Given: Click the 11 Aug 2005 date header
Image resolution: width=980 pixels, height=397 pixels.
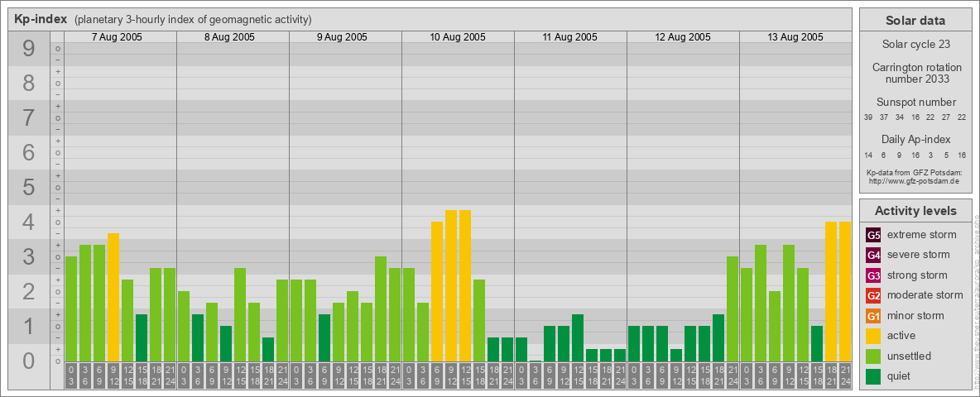Looking at the screenshot, I should (570, 37).
